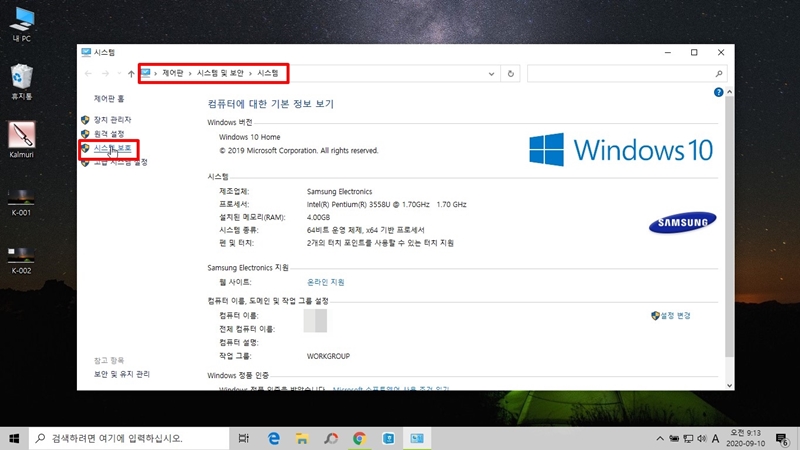Open the clock showing 오전 9:13

(x=745, y=438)
